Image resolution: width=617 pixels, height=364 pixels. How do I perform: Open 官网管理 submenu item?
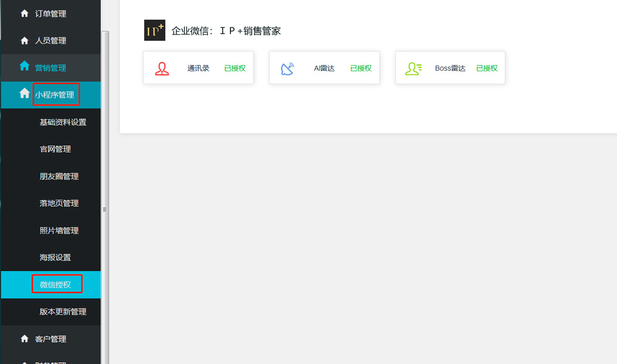click(x=55, y=149)
